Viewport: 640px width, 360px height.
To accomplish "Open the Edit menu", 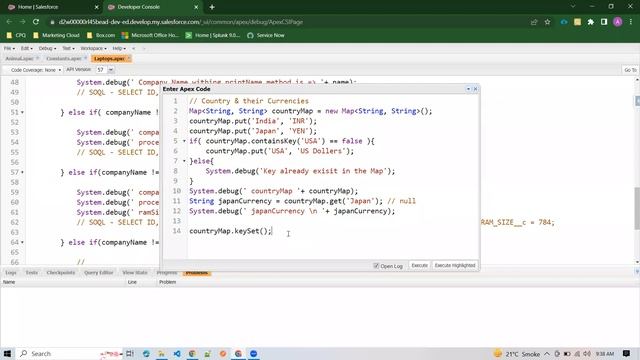I will pyautogui.click(x=26, y=48).
